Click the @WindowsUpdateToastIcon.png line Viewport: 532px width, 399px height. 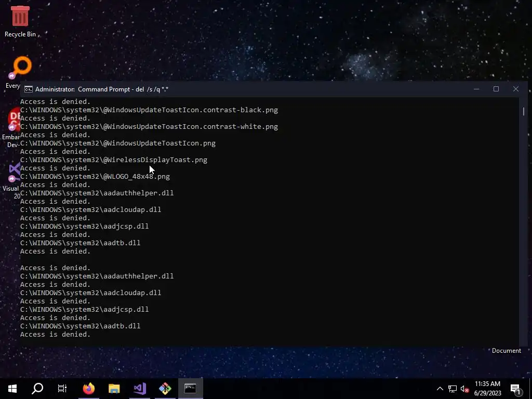(x=118, y=143)
